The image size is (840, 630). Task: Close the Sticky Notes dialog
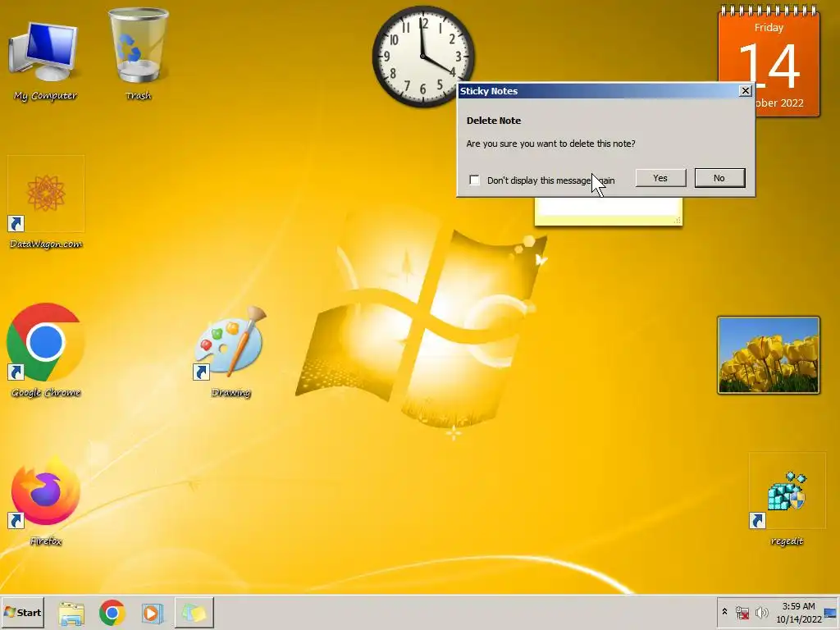pyautogui.click(x=745, y=90)
